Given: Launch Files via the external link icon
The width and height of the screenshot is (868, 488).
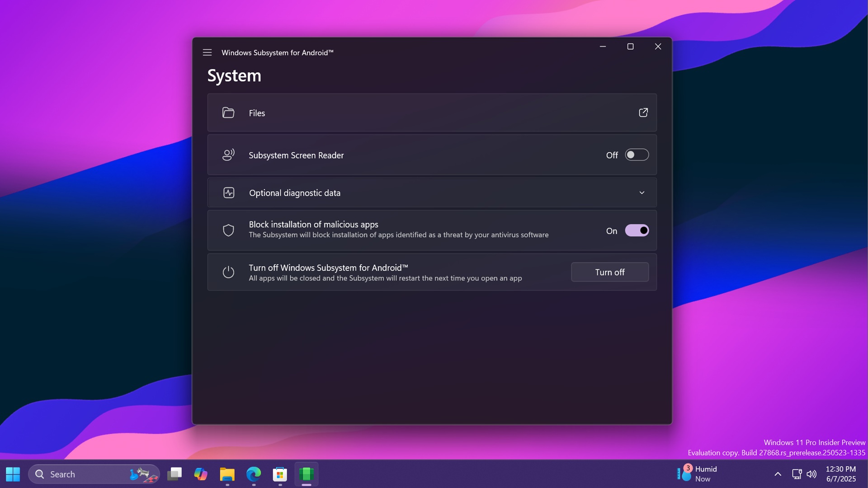Looking at the screenshot, I should tap(643, 113).
